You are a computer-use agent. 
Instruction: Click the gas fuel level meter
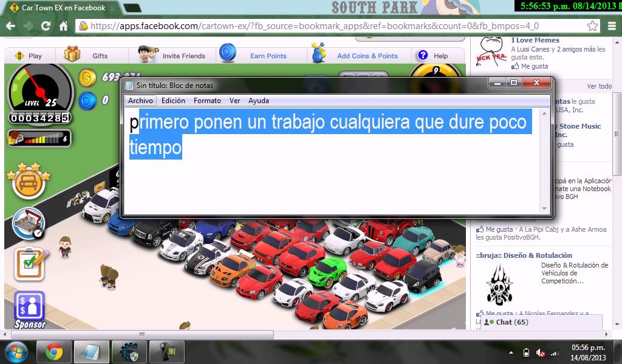pyautogui.click(x=39, y=138)
